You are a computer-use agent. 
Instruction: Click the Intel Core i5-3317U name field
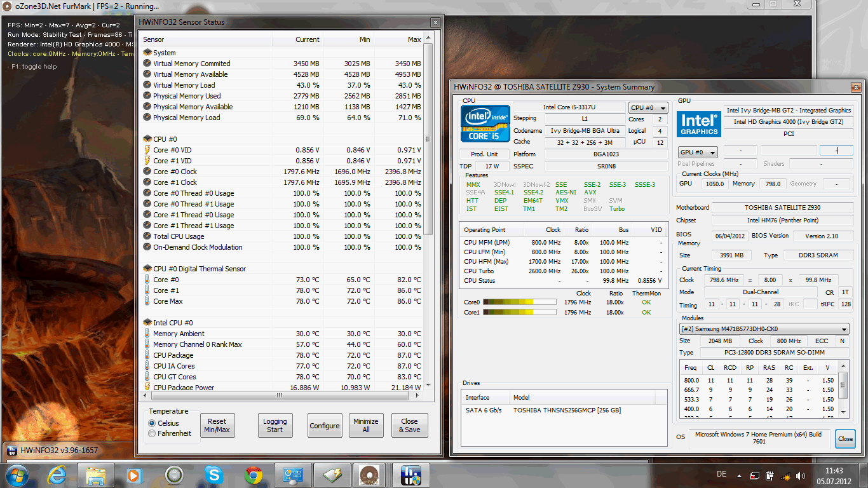[569, 107]
